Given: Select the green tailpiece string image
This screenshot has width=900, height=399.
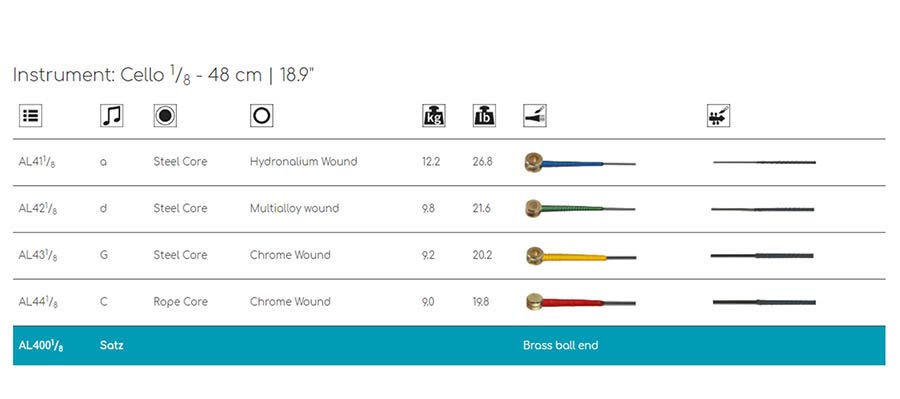Looking at the screenshot, I should click(580, 208).
